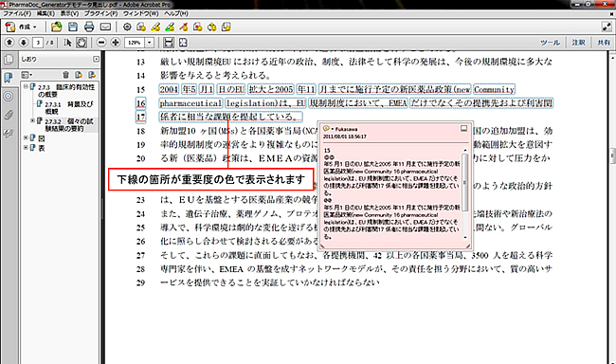Open the ウィンドウ(W) menu
The height and width of the screenshot is (364, 616).
pos(140,13)
